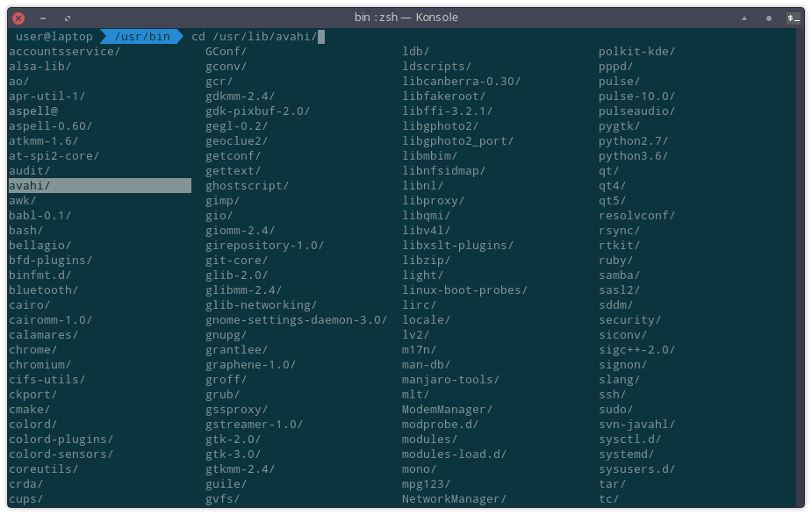Toggle the on-all-desktops dot icon
This screenshot has height=515, width=812.
click(x=769, y=18)
